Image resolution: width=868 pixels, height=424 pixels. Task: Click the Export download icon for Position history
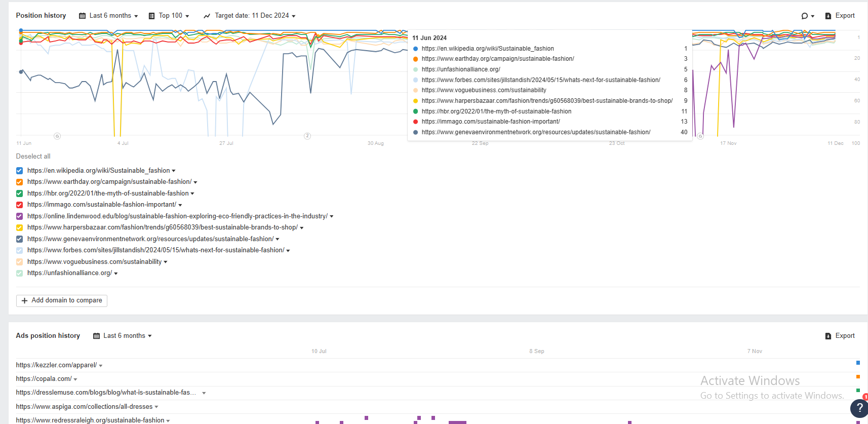point(828,16)
